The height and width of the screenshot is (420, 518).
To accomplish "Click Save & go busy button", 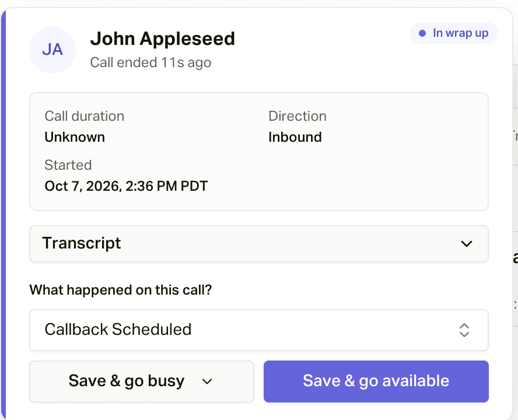I will click(142, 381).
